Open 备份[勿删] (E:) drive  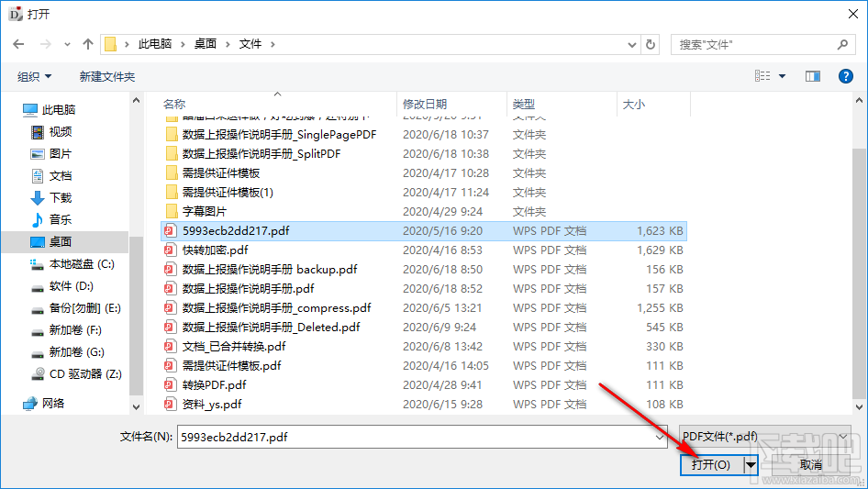(x=84, y=308)
